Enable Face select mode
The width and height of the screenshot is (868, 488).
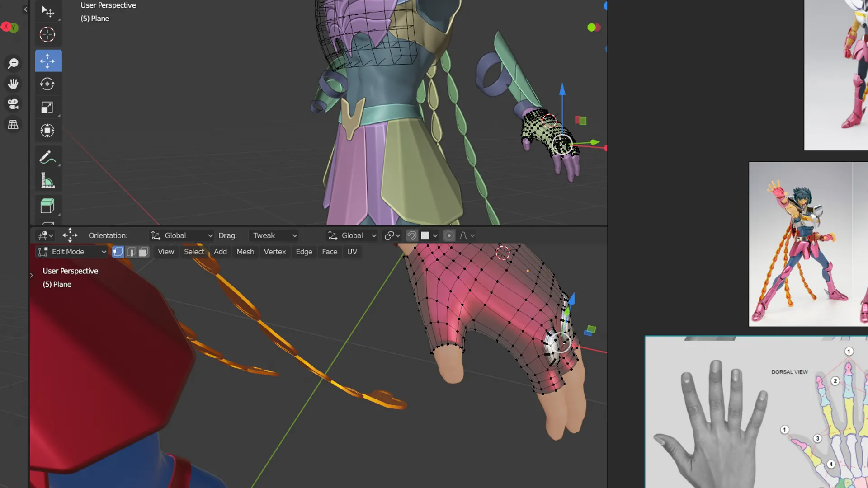click(143, 252)
